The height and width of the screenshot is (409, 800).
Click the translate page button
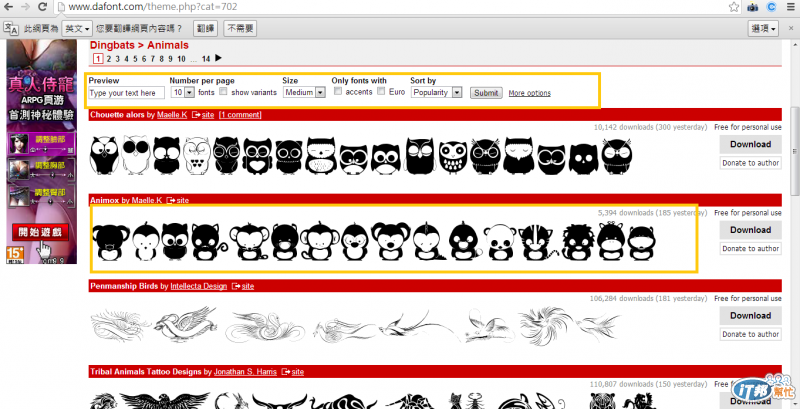pos(206,29)
